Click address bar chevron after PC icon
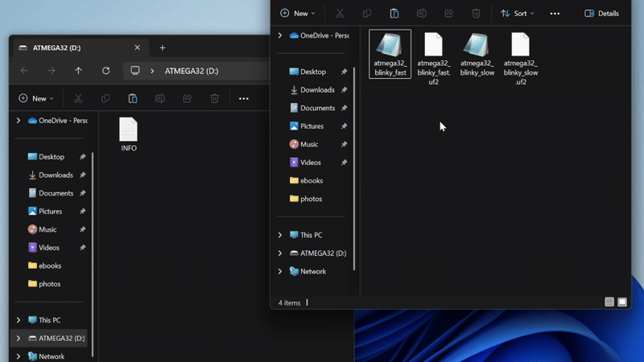 coord(152,71)
